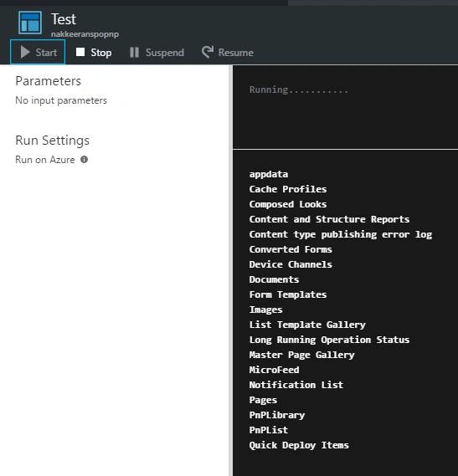Select the Cache Profiles output line

click(288, 189)
